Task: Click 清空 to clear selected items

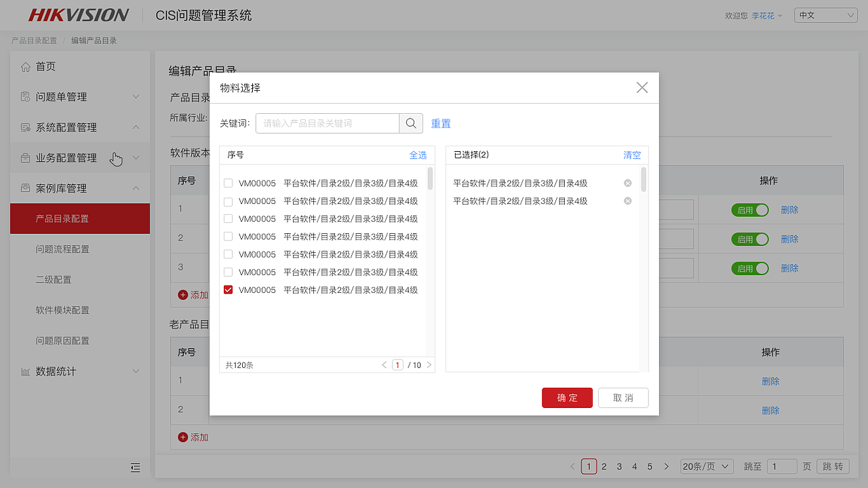Action: point(631,155)
